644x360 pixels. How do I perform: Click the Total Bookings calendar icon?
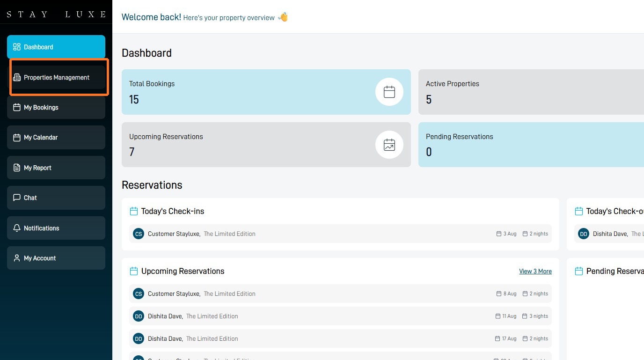pos(389,92)
